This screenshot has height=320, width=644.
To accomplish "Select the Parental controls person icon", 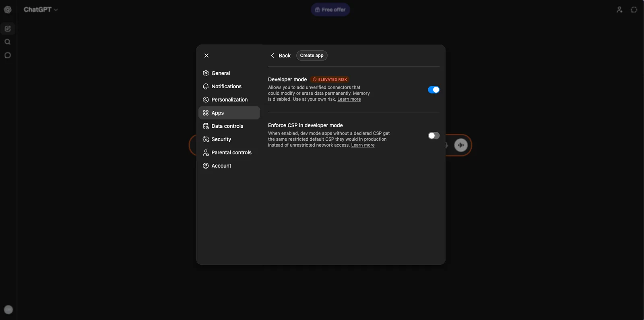I will [x=206, y=153].
